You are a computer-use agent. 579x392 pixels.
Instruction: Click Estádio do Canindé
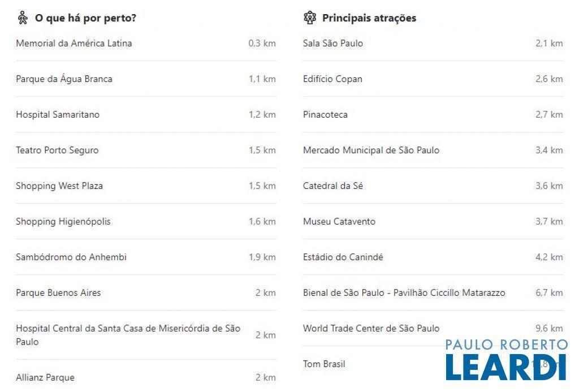(343, 257)
